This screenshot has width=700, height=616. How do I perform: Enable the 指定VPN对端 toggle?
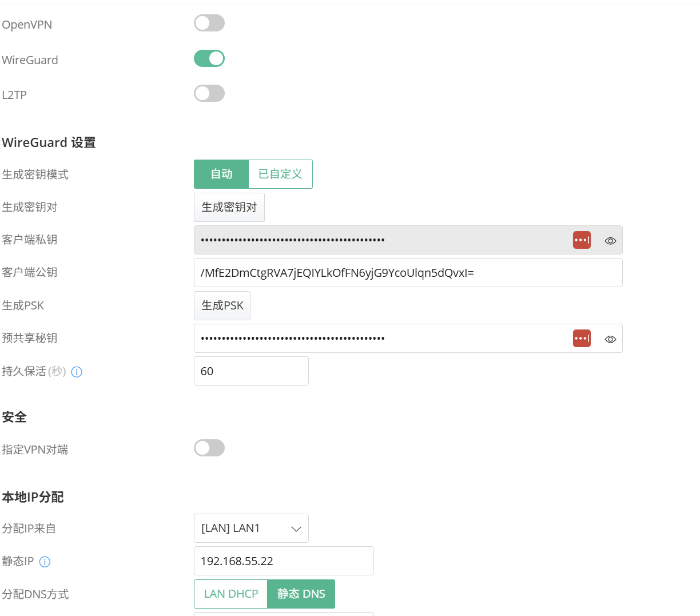point(209,448)
